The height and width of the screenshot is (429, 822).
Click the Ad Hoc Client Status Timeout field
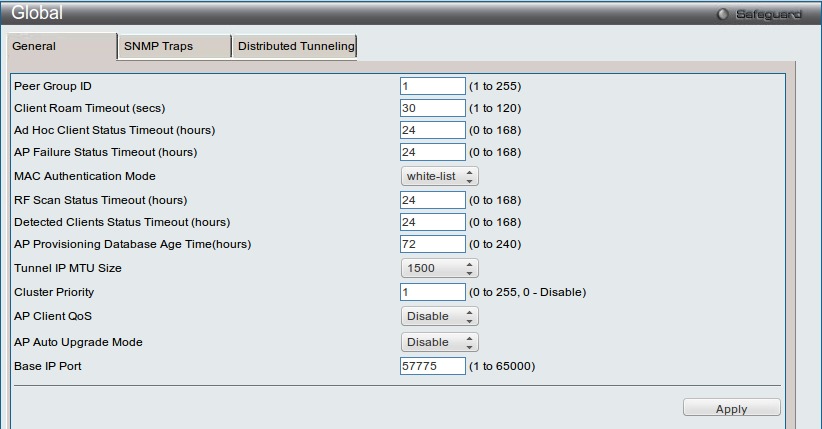[432, 130]
